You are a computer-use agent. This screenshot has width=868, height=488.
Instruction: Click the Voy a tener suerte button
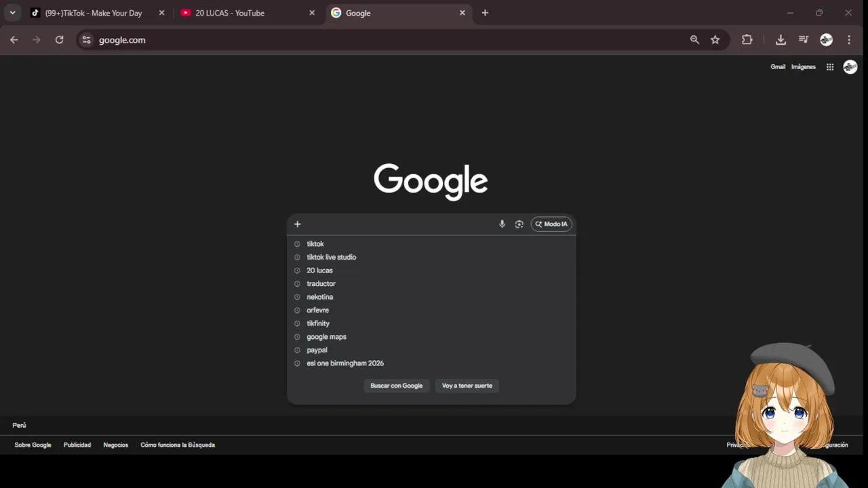[467, 386]
